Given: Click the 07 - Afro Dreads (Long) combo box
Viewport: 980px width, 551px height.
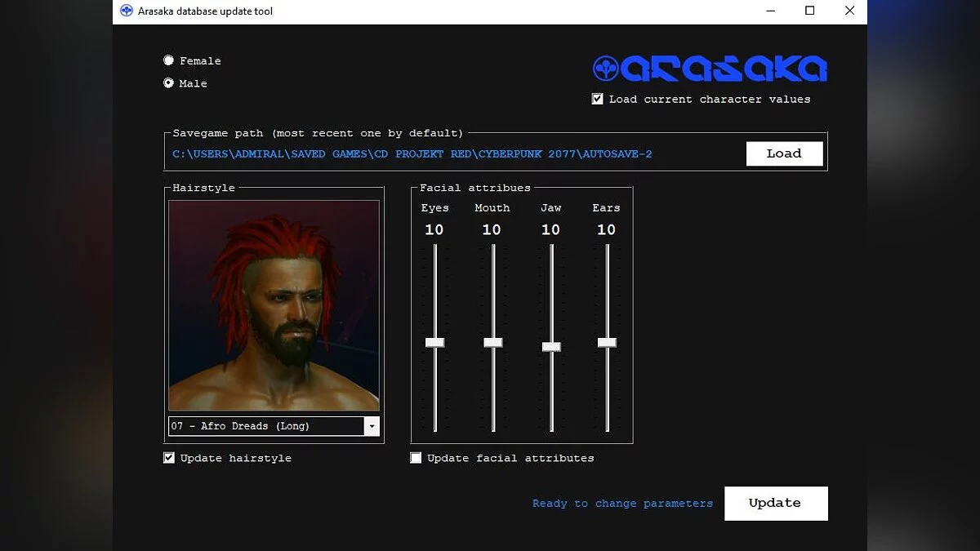Looking at the screenshot, I should 274,426.
